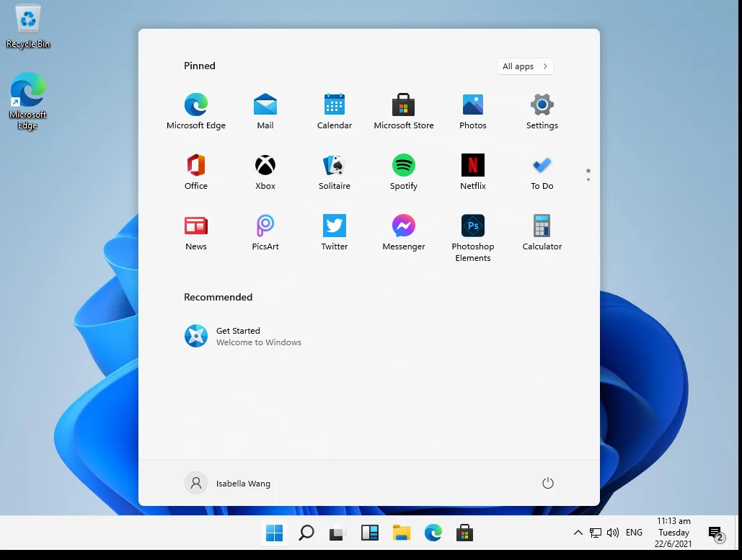The width and height of the screenshot is (742, 560).
Task: Show hidden icons in the system tray
Action: point(578,533)
